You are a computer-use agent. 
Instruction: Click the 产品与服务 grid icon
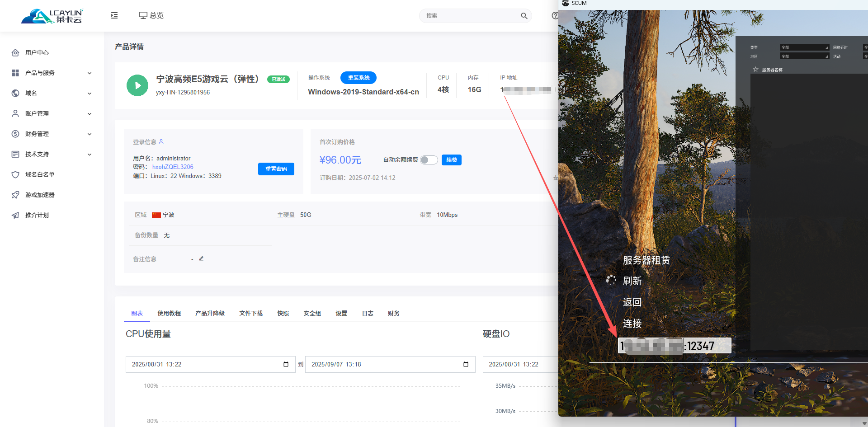[x=15, y=73]
